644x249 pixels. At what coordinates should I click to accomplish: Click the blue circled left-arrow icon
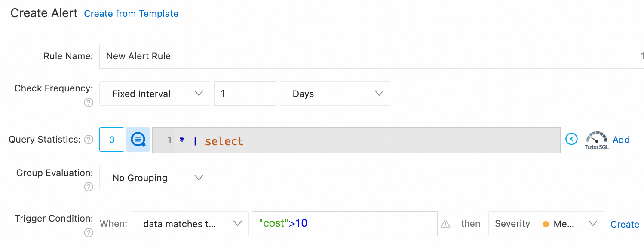point(571,139)
